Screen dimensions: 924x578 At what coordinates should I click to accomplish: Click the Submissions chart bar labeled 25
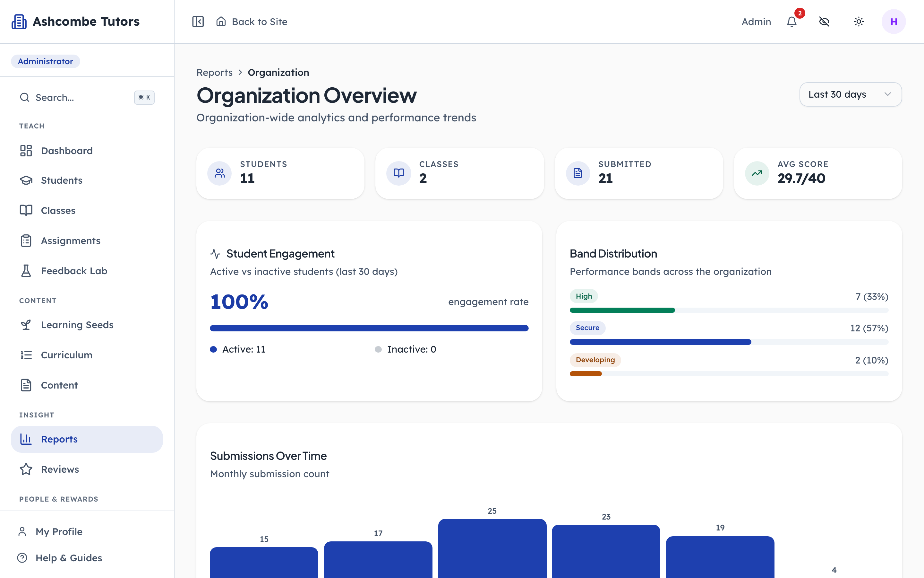(x=492, y=548)
